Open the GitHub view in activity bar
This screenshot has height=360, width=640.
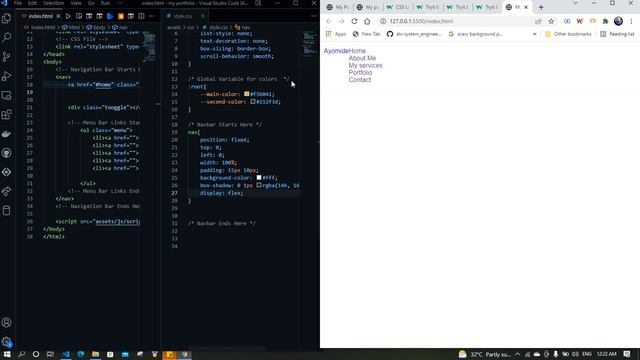(x=7, y=153)
